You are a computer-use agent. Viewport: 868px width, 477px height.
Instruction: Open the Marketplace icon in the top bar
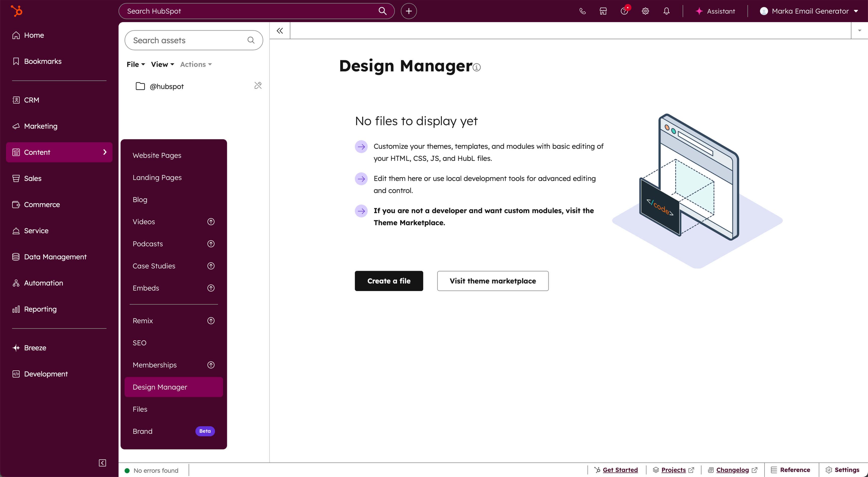pos(603,11)
